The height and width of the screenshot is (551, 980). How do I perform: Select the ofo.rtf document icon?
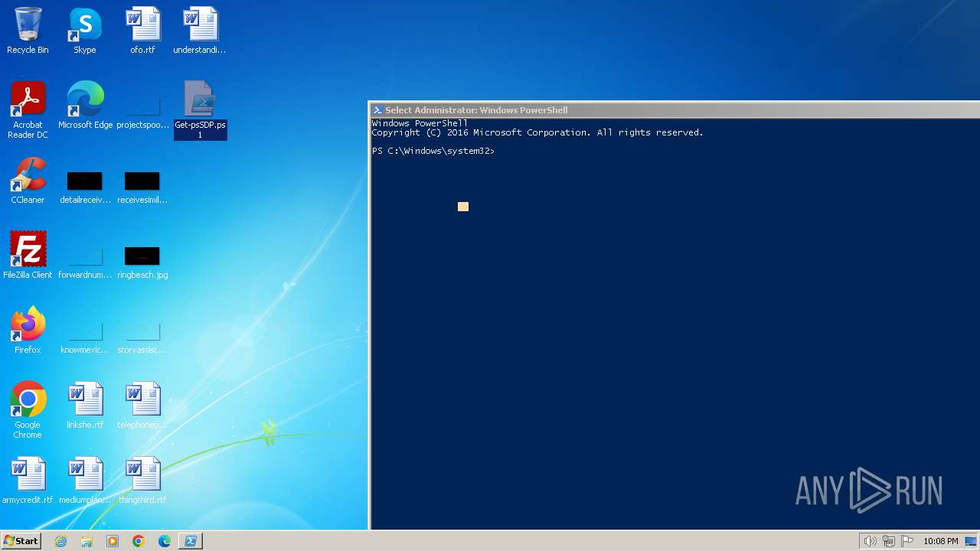coord(142,31)
